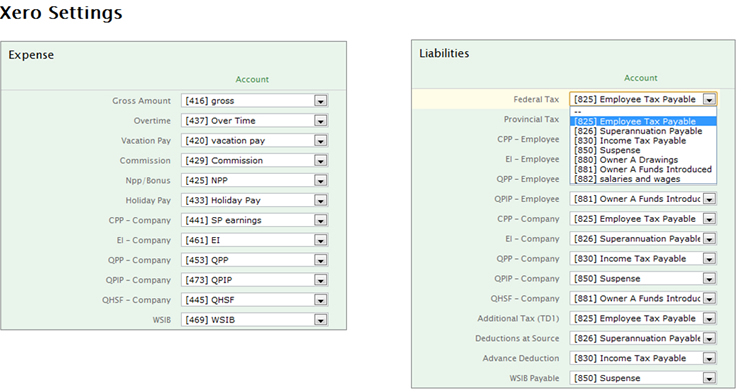Click the Provincial Tax row label
Screen dimensions: 741x392
point(531,119)
